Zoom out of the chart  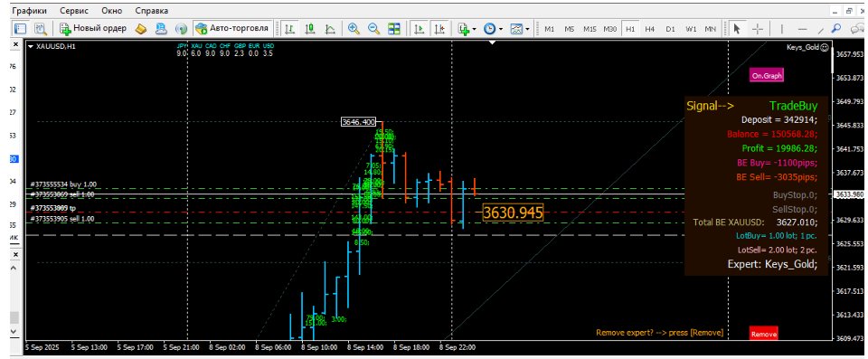pos(373,28)
